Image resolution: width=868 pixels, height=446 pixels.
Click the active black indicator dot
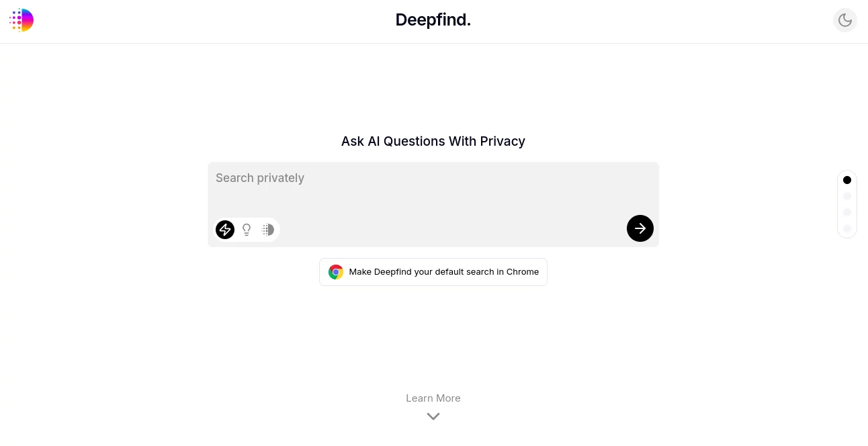[x=847, y=179]
